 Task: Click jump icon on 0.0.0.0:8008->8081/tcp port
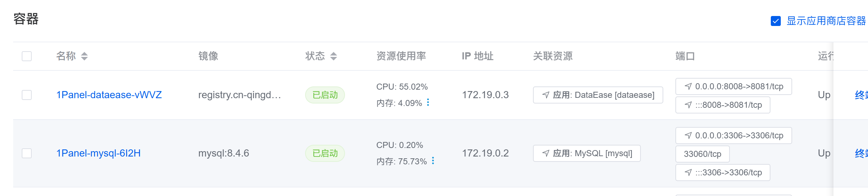(688, 86)
